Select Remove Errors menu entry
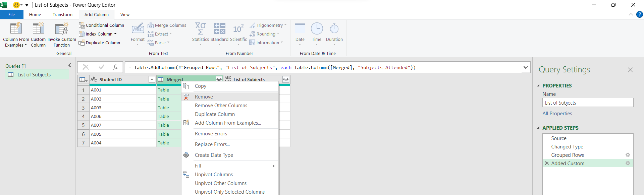This screenshot has height=195, width=644. click(230, 134)
